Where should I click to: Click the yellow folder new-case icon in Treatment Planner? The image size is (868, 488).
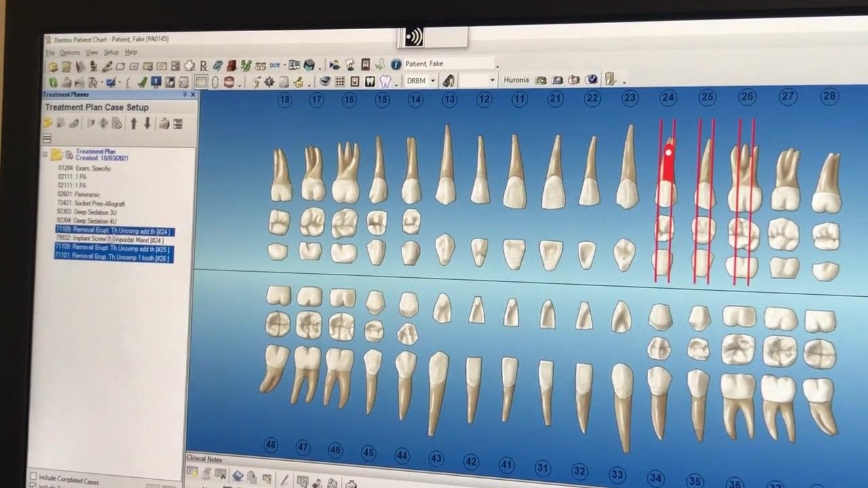point(47,123)
